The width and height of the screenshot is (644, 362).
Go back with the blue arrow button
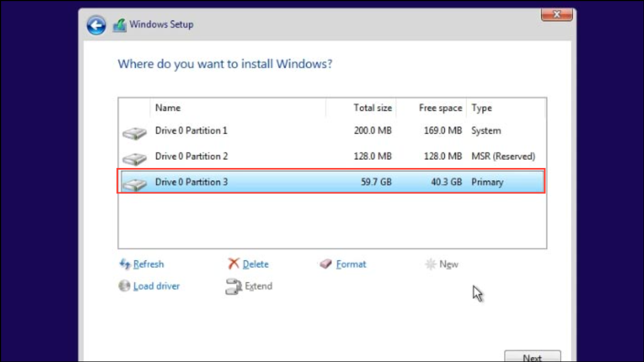pos(96,25)
